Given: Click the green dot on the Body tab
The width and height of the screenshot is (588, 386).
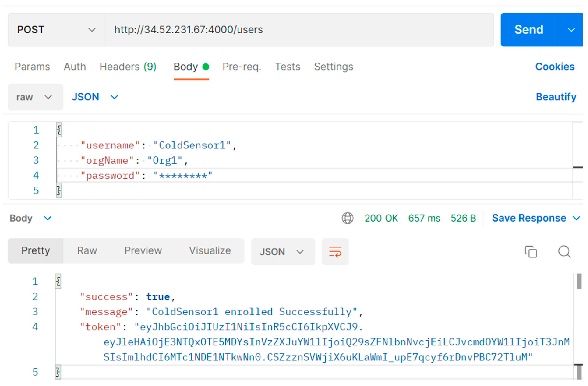Looking at the screenshot, I should (206, 67).
